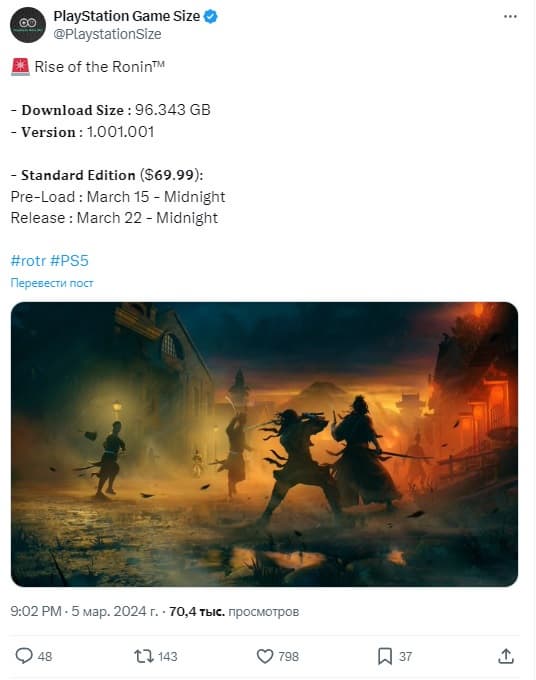
Task: Open the Rise of the Ronin artwork
Action: [x=265, y=444]
